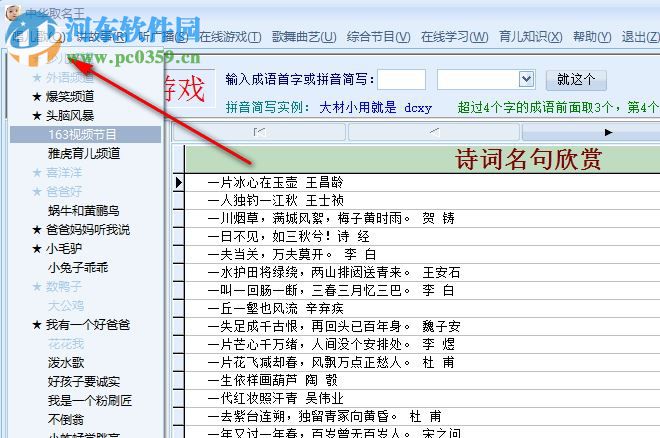Viewport: 660px width, 438px height.
Task: Go to first record navigation arrow
Action: pyautogui.click(x=259, y=132)
